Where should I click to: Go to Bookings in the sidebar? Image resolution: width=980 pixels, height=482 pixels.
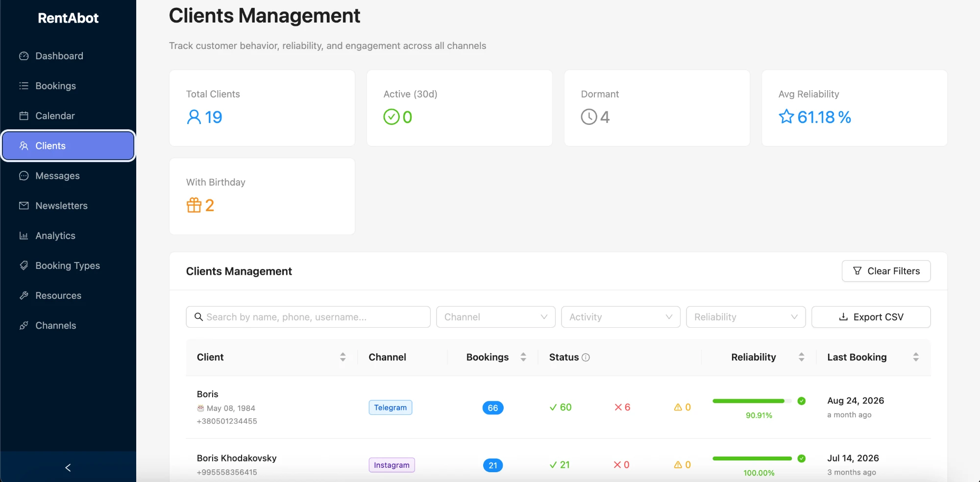click(x=68, y=86)
